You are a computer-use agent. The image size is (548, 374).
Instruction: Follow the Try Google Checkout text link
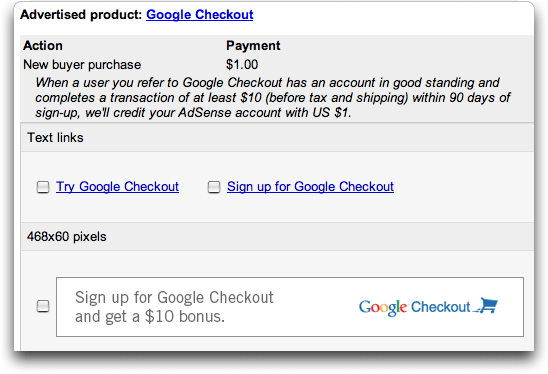click(117, 187)
